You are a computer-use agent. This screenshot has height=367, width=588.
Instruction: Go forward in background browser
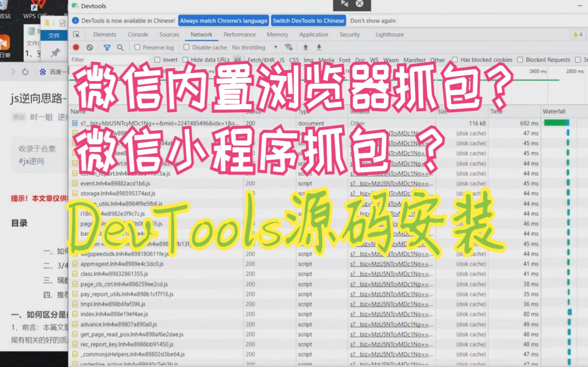pyautogui.click(x=13, y=72)
